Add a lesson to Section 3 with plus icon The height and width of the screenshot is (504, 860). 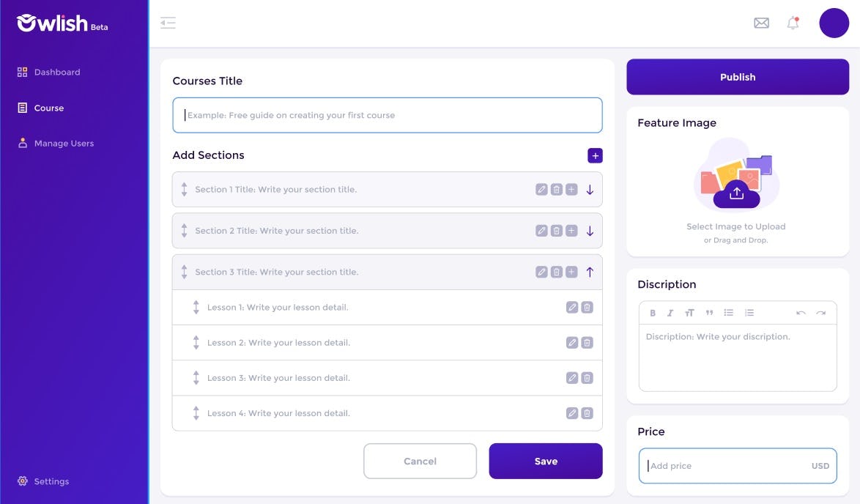tap(571, 271)
